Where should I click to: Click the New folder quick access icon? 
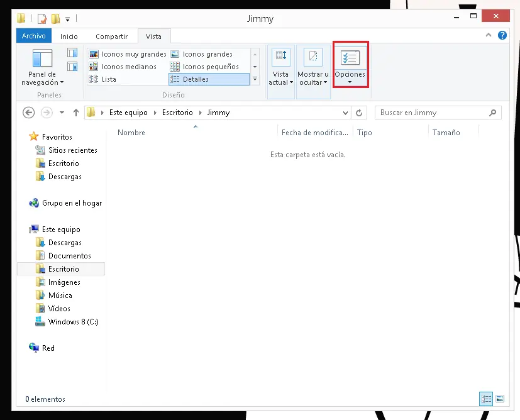[x=55, y=19]
